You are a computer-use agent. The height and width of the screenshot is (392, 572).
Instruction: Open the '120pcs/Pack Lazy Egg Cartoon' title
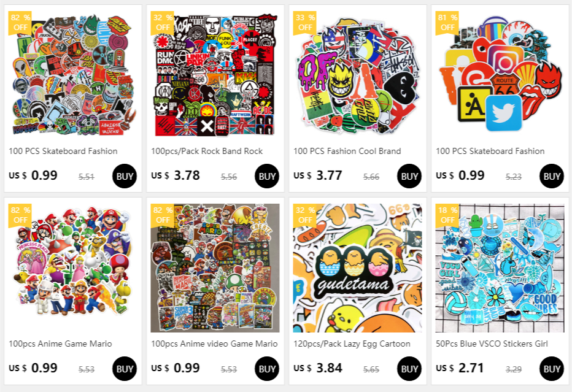(352, 344)
